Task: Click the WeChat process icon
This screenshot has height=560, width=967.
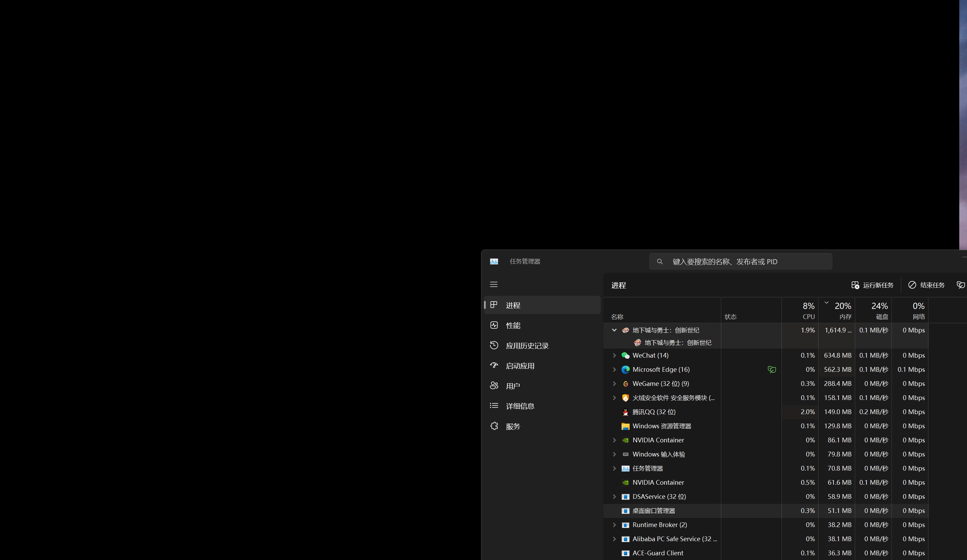Action: pos(625,356)
